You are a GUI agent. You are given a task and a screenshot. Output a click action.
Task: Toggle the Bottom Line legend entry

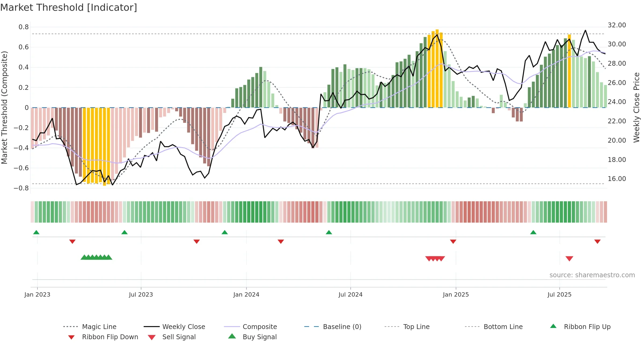[x=494, y=327]
